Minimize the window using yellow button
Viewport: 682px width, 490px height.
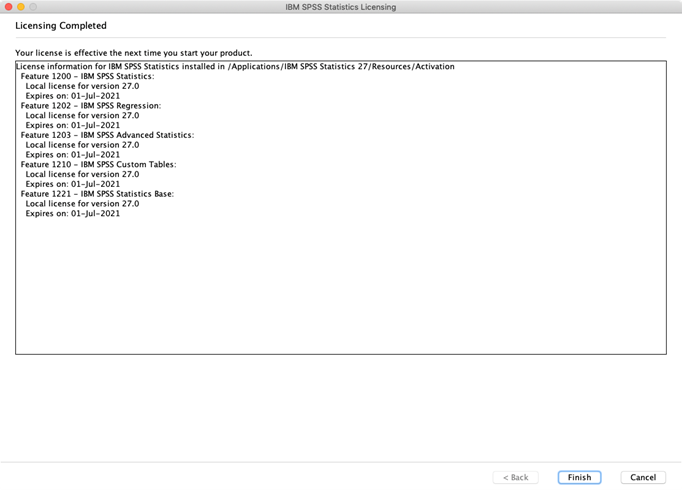[x=21, y=7]
